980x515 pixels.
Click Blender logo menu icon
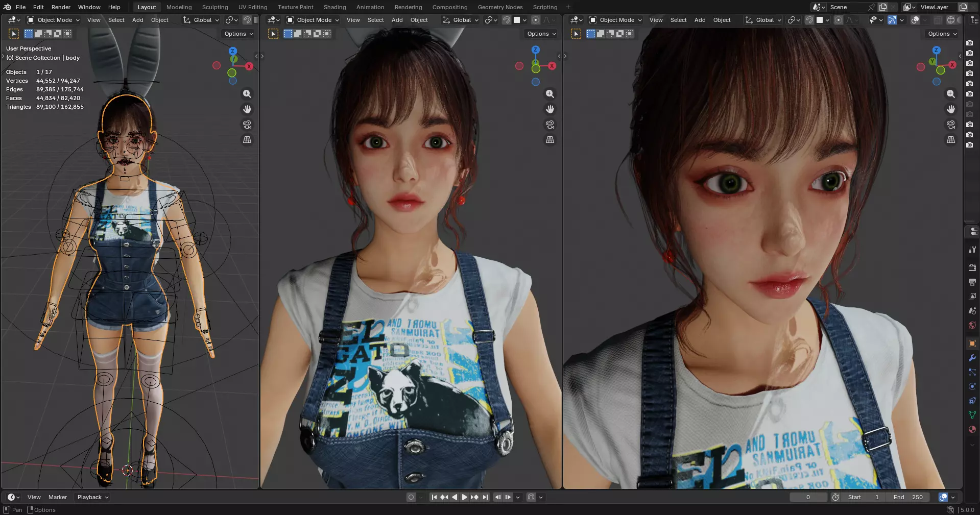[x=7, y=7]
